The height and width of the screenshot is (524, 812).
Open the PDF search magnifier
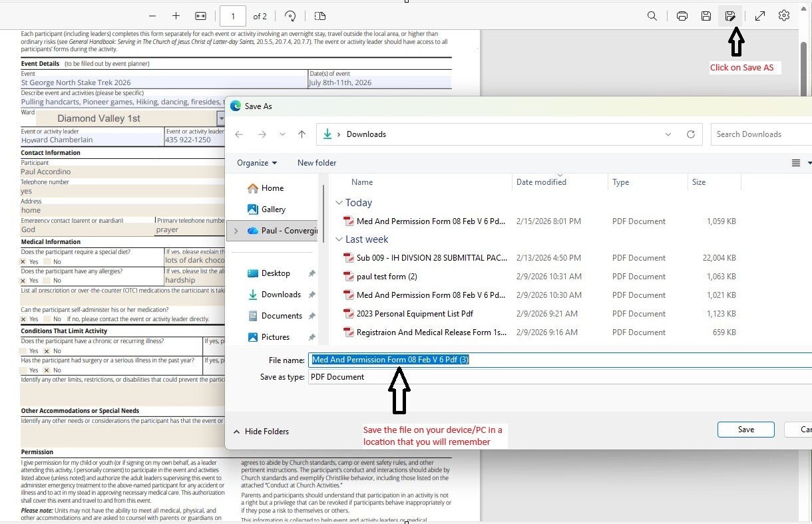(x=652, y=16)
